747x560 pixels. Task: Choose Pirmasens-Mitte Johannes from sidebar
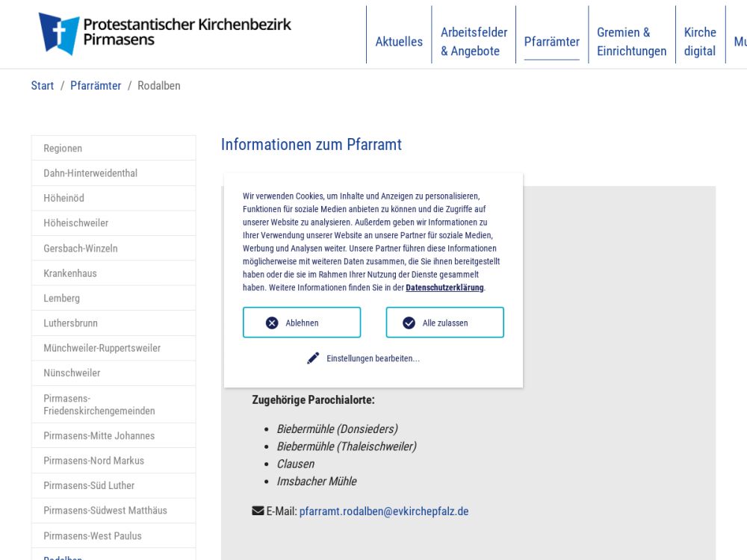99,435
